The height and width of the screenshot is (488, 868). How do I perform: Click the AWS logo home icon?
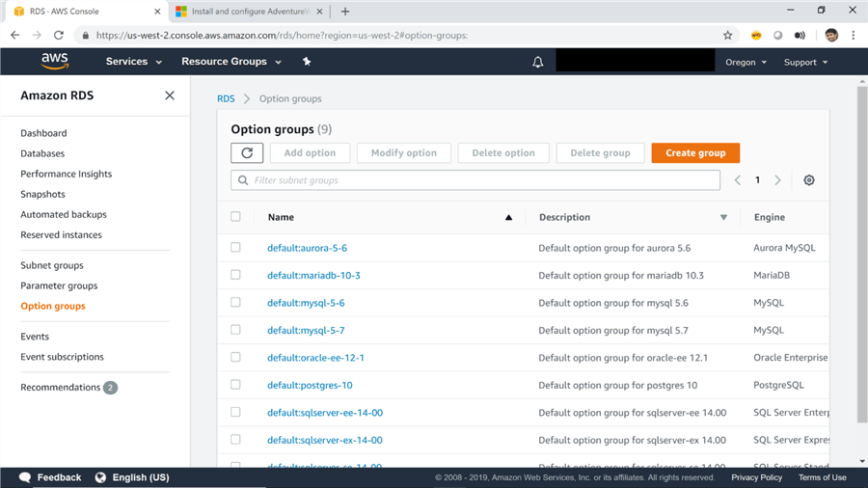pos(55,61)
